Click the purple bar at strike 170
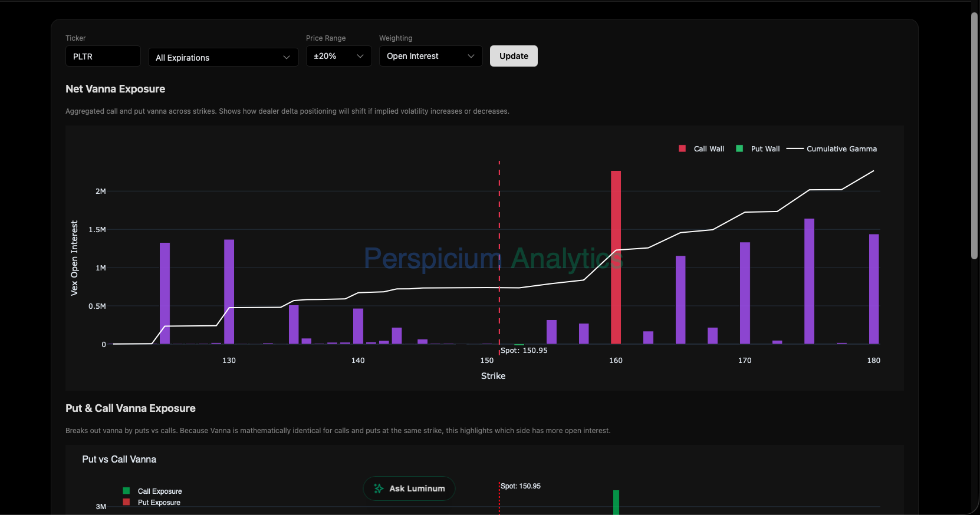980x515 pixels. tap(745, 293)
